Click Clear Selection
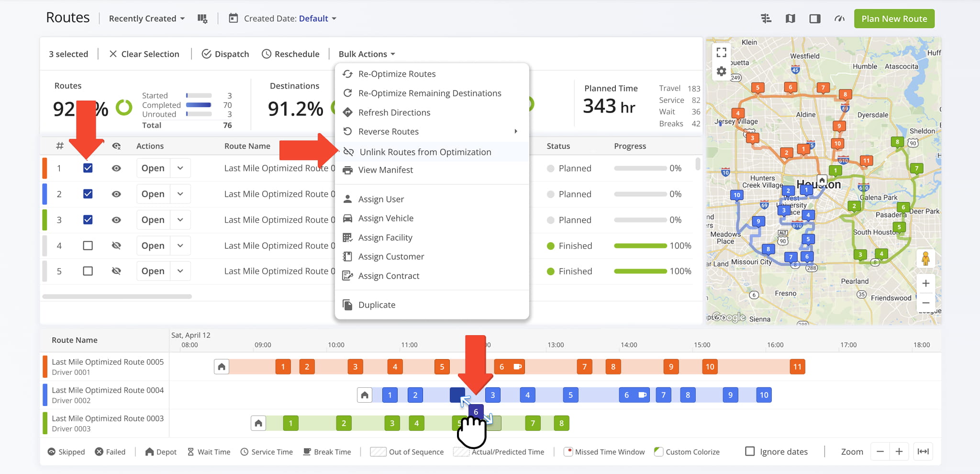This screenshot has width=980, height=474. 144,54
